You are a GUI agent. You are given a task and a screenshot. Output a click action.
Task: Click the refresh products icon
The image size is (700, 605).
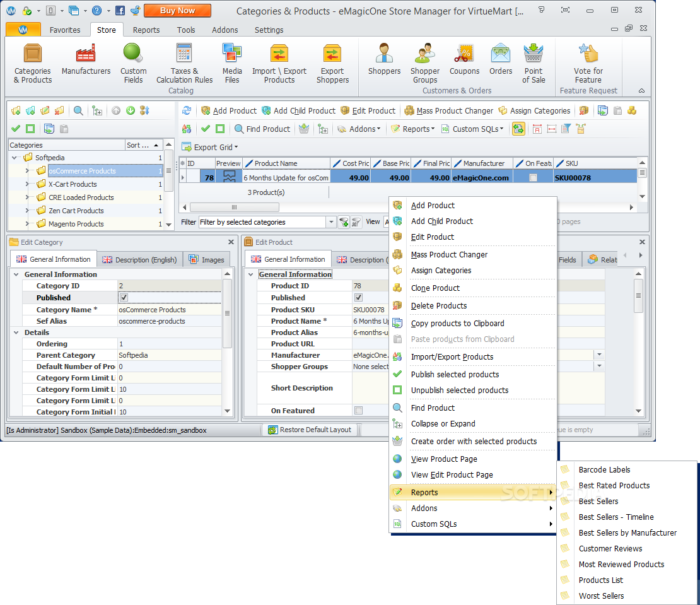[187, 110]
